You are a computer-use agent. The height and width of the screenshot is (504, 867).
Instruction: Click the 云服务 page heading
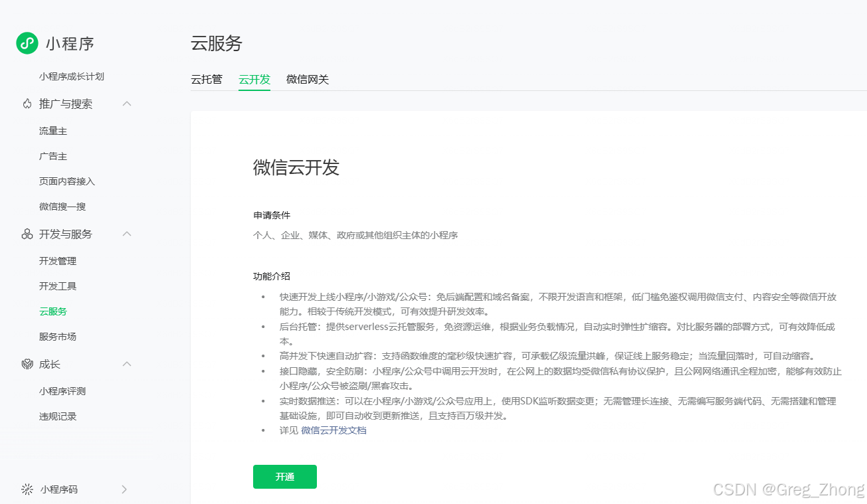click(217, 44)
